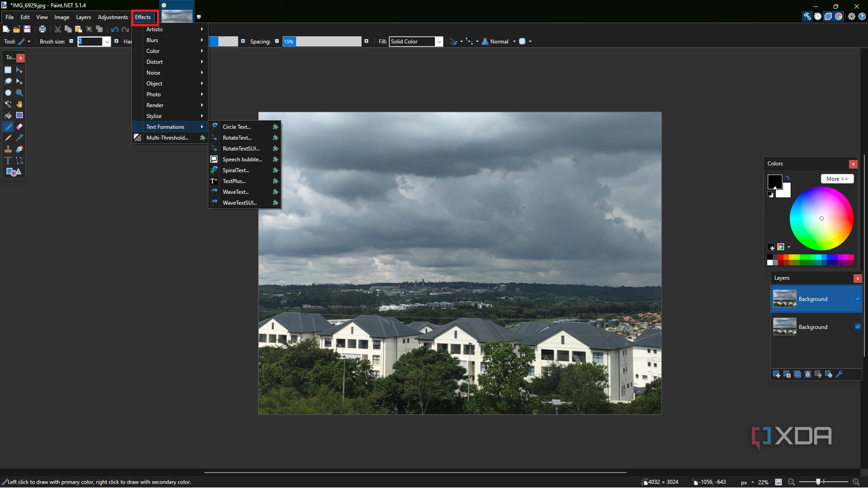Select the Zoom magnifier tool
The image size is (868, 488).
pyautogui.click(x=19, y=93)
